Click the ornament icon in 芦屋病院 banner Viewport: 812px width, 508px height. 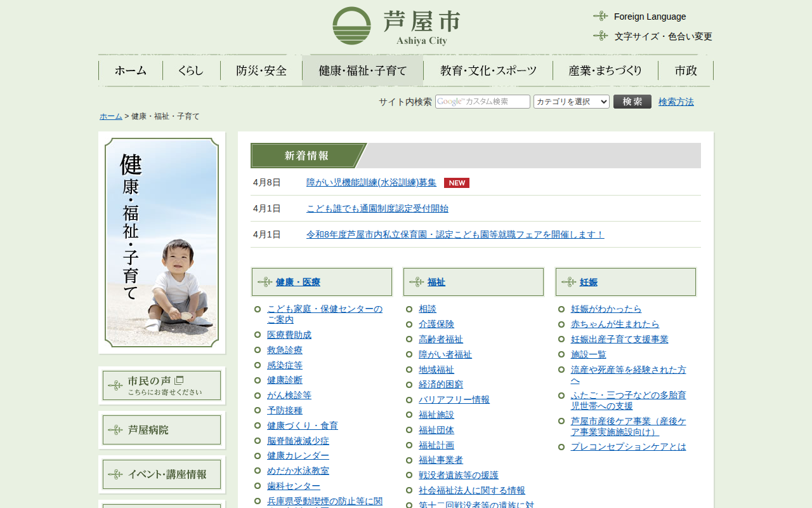[x=115, y=430]
